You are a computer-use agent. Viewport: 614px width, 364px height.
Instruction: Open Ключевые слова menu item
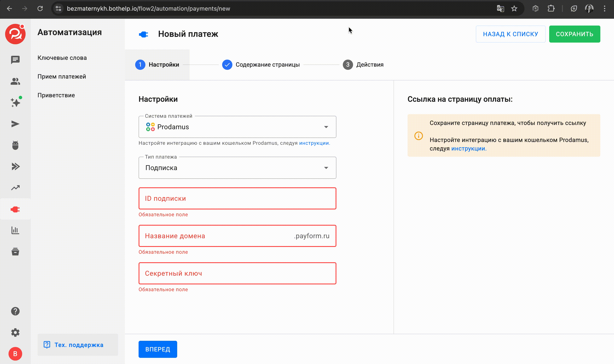tap(62, 58)
